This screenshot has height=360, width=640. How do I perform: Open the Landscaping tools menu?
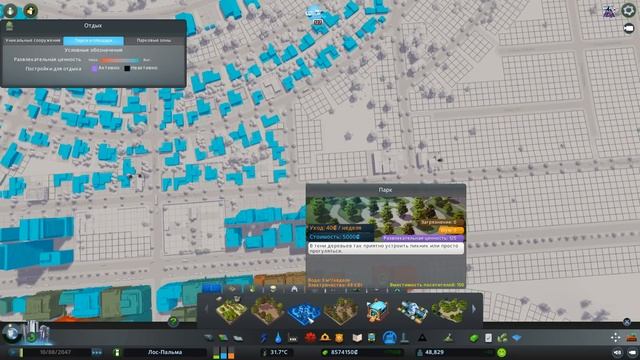tap(449, 338)
